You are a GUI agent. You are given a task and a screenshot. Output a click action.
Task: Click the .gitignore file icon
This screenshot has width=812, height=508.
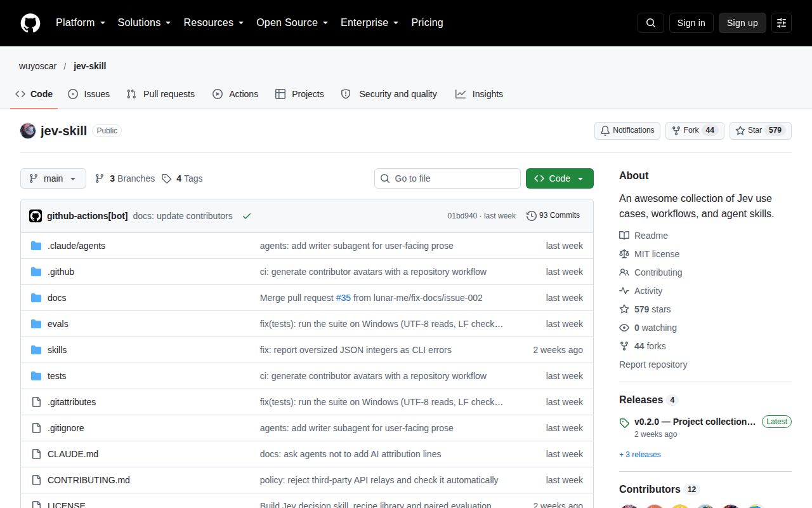[36, 428]
